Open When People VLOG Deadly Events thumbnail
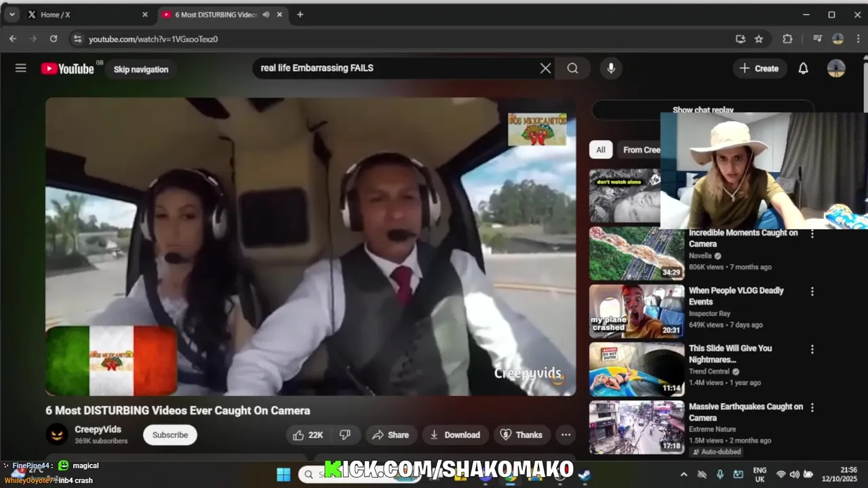 [x=637, y=311]
